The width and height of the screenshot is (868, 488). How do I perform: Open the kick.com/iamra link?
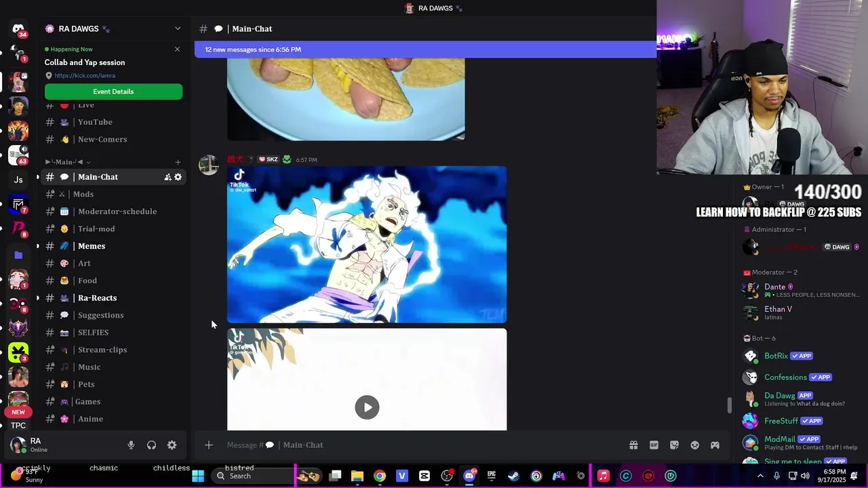(85, 76)
